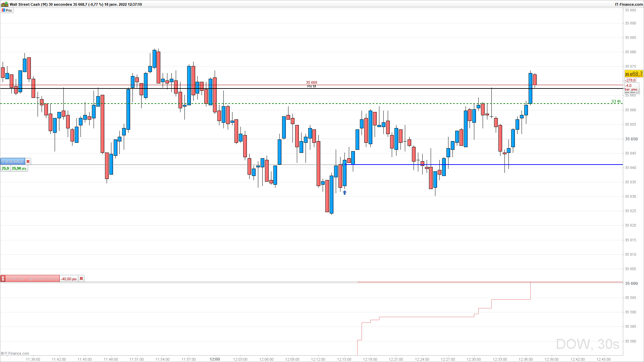
Task: Close the position at 35 641,0
Action: pos(28,162)
